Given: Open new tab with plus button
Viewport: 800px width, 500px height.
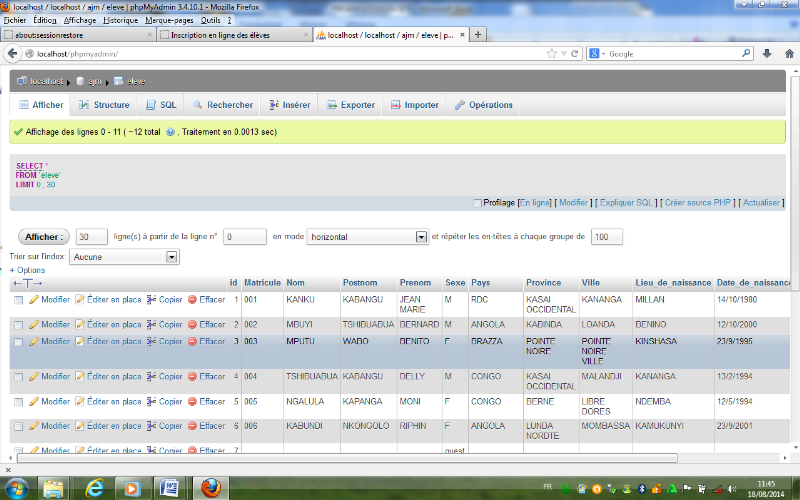Looking at the screenshot, I should click(x=478, y=35).
